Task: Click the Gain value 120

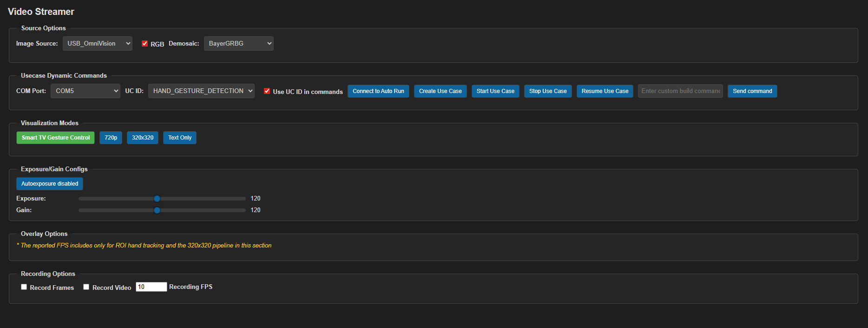Action: click(256, 210)
